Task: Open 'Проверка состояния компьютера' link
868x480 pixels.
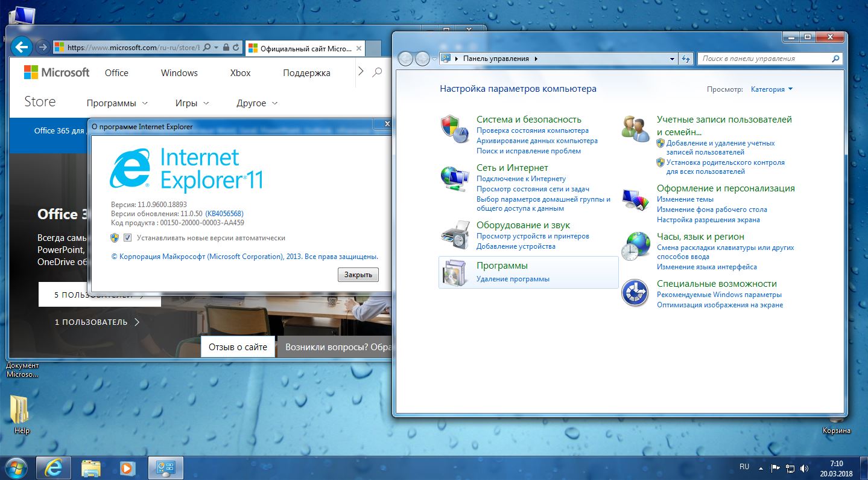Action: coord(533,130)
